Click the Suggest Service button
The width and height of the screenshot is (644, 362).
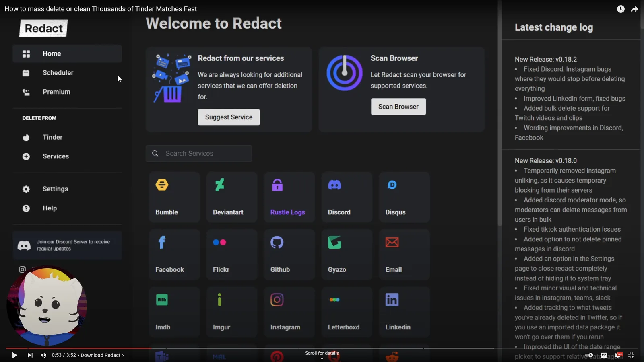pos(229,117)
